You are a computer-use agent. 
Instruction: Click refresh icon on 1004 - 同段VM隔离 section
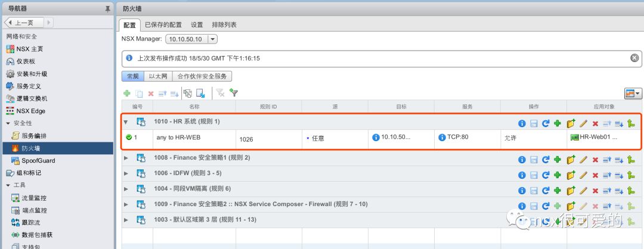[x=546, y=191]
